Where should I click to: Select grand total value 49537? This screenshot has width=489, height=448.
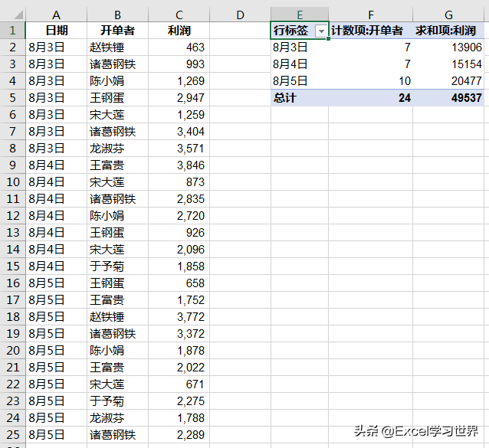click(x=448, y=98)
